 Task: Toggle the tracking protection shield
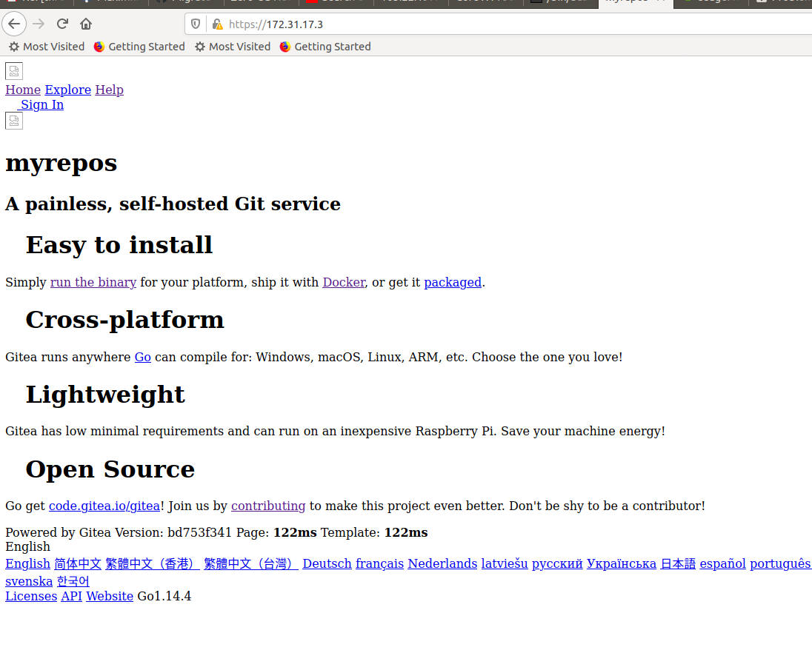point(194,24)
